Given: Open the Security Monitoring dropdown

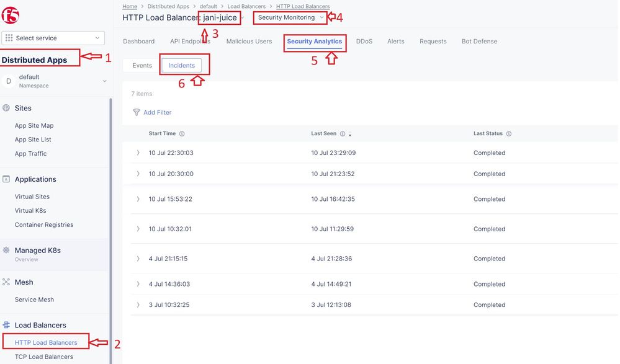Looking at the screenshot, I should [290, 17].
